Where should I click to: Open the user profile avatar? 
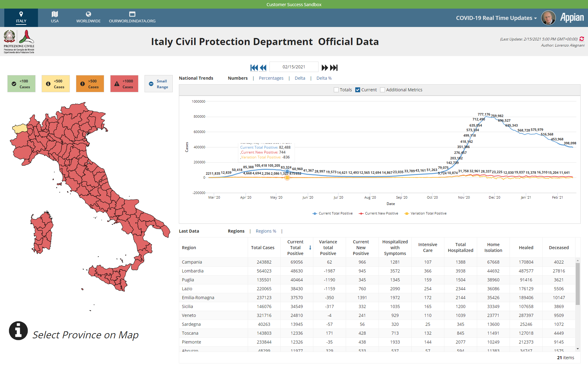548,18
